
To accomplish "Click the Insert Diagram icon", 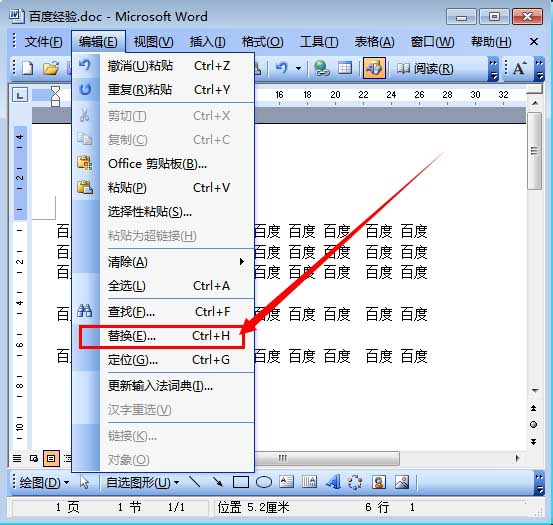I will point(355,482).
